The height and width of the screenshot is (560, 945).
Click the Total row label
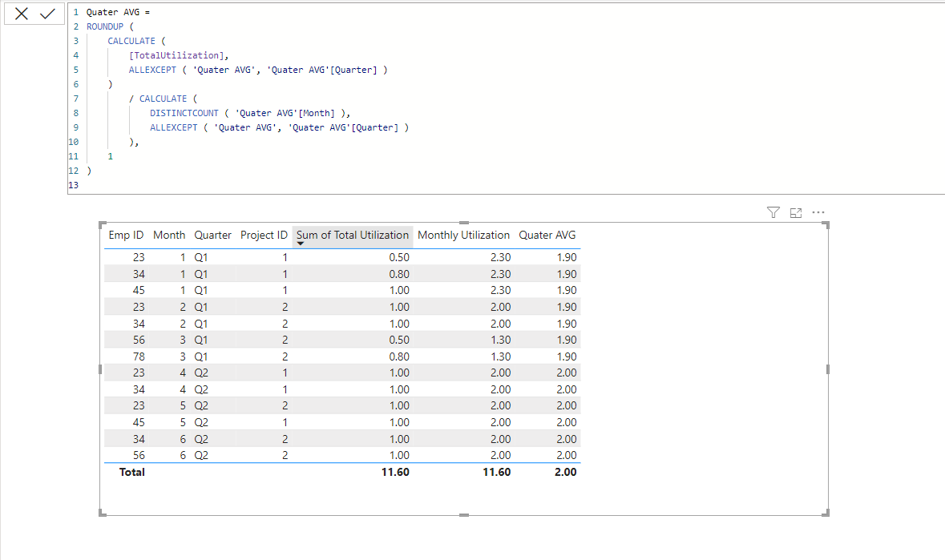point(132,472)
